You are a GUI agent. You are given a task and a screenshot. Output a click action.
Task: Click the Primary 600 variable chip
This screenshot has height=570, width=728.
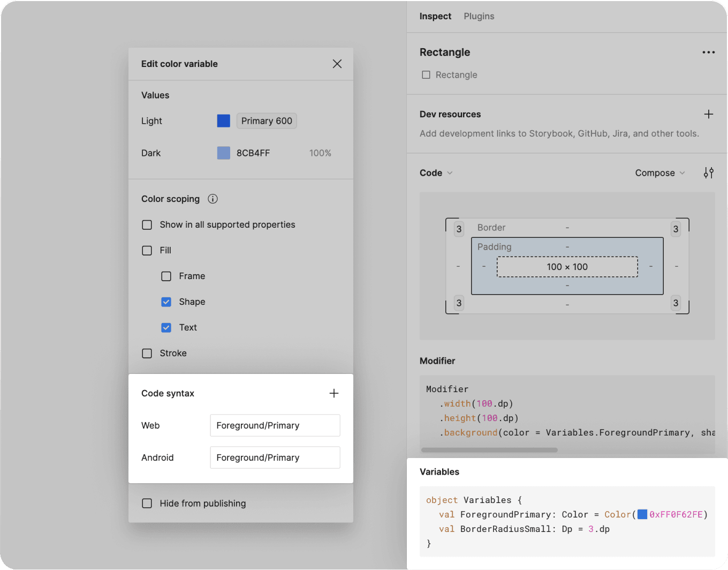click(267, 121)
